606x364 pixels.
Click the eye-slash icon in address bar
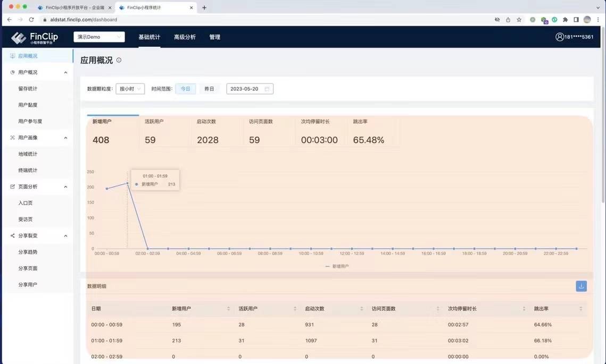tap(497, 20)
